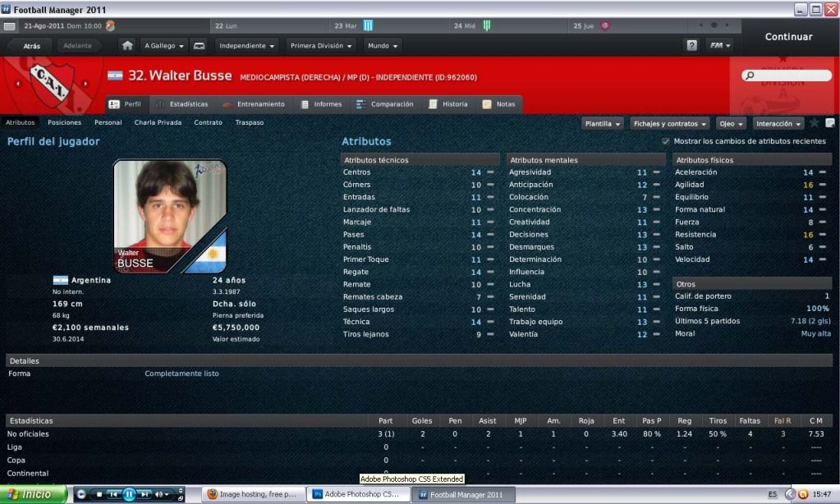Open the Estadísticas tab
Image resolution: width=840 pixels, height=504 pixels.
tap(181, 104)
